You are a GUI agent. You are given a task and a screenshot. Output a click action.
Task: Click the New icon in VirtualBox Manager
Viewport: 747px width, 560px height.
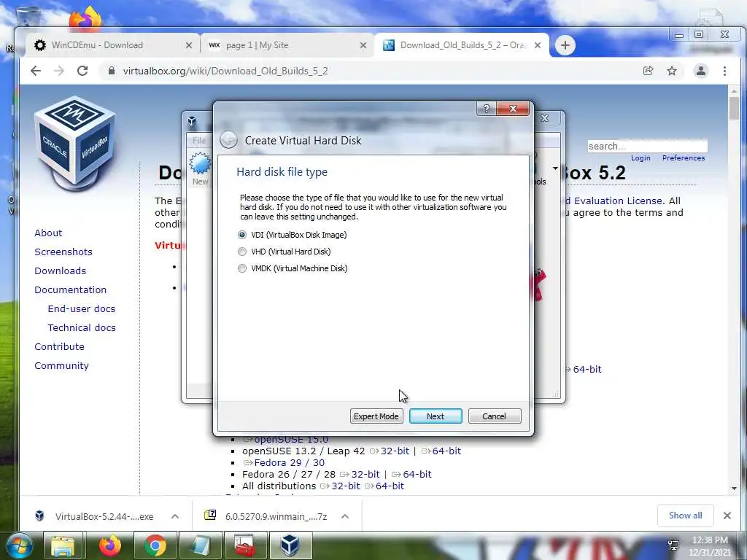click(x=200, y=168)
